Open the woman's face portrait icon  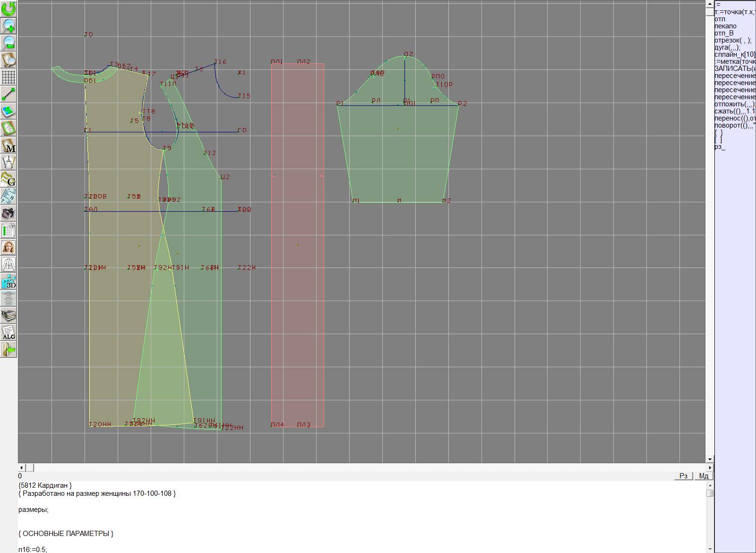pyautogui.click(x=9, y=247)
